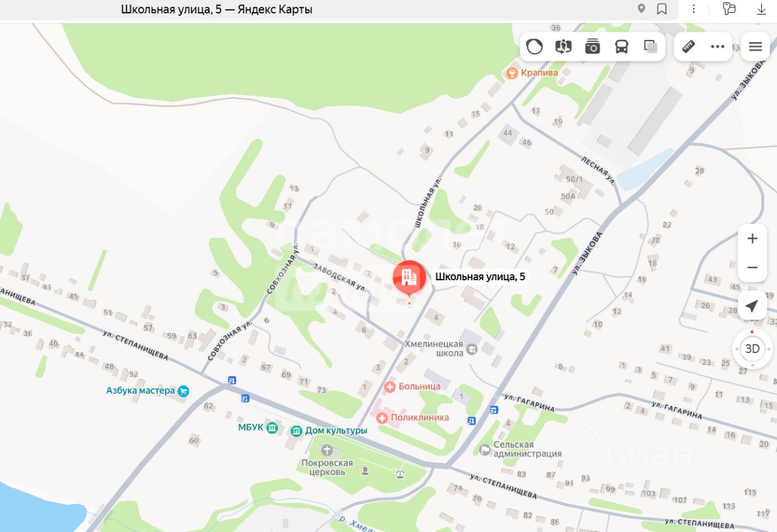Open Больница place marker
The image size is (777, 532).
tap(413, 386)
